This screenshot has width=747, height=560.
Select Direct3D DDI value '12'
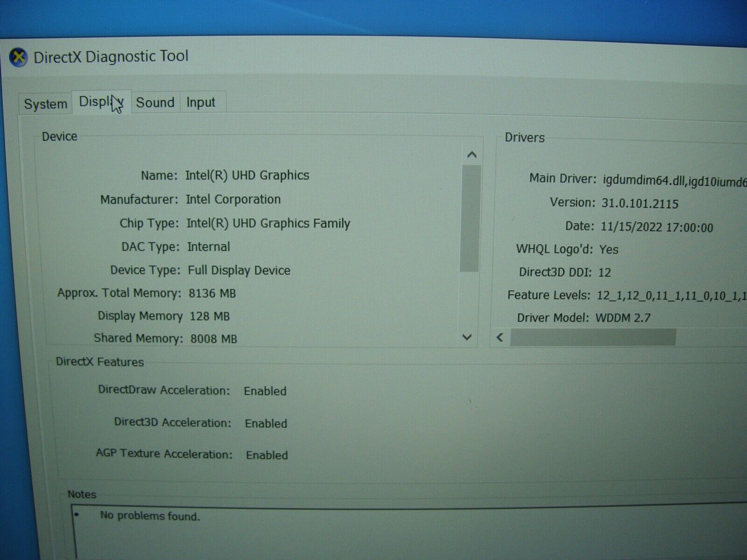[605, 272]
